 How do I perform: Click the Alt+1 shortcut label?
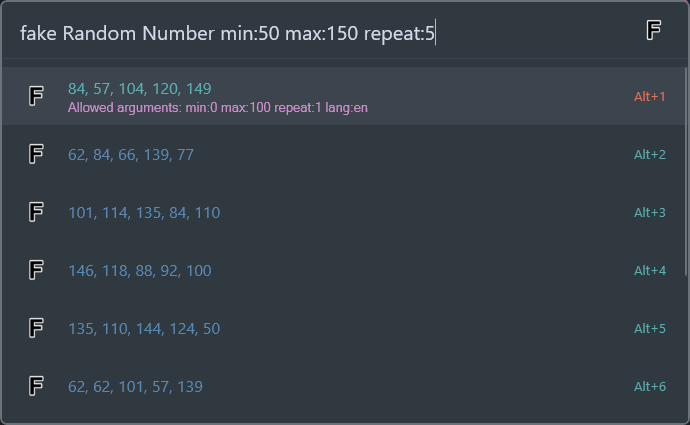[x=649, y=97]
